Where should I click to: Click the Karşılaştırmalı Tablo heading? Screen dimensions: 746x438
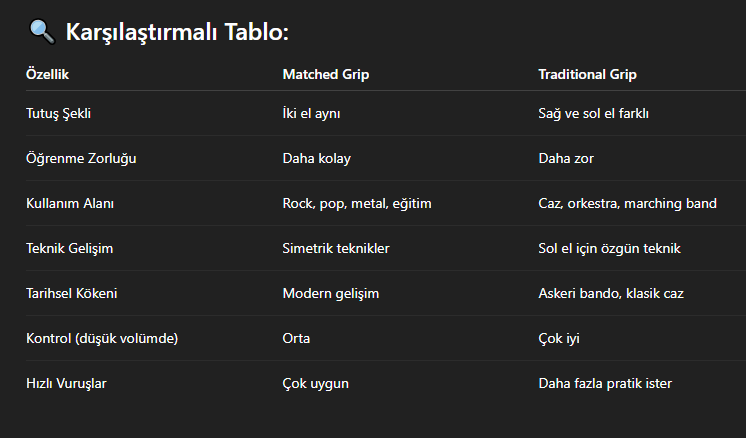pos(177,33)
